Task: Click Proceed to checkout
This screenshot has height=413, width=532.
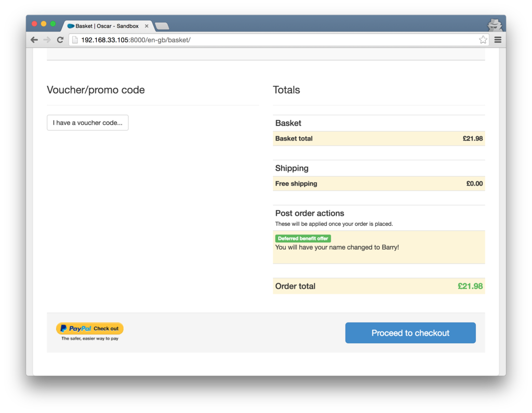Action: click(410, 333)
